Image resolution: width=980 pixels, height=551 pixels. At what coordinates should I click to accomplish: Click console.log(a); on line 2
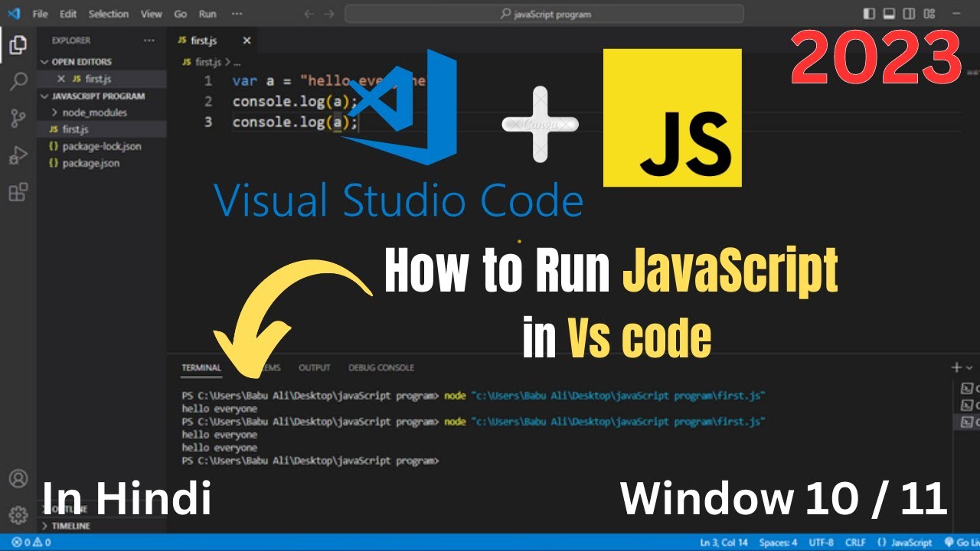296,102
